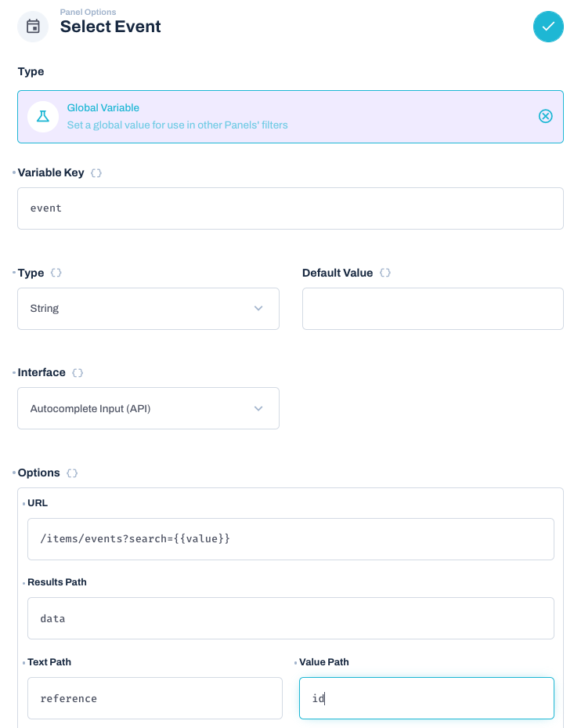Image resolution: width=574 pixels, height=728 pixels.
Task: Click inside the empty Default Value field
Action: tap(432, 308)
